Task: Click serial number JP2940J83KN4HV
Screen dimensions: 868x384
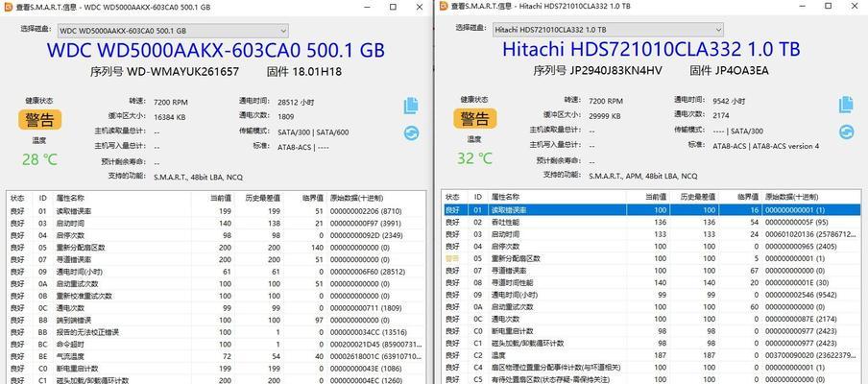Action: (616, 71)
